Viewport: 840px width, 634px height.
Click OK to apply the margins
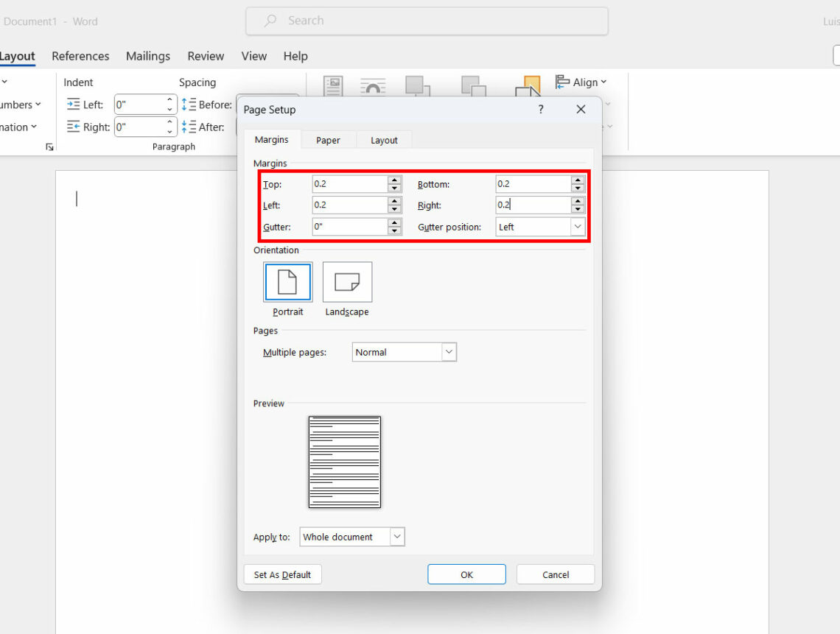point(466,574)
